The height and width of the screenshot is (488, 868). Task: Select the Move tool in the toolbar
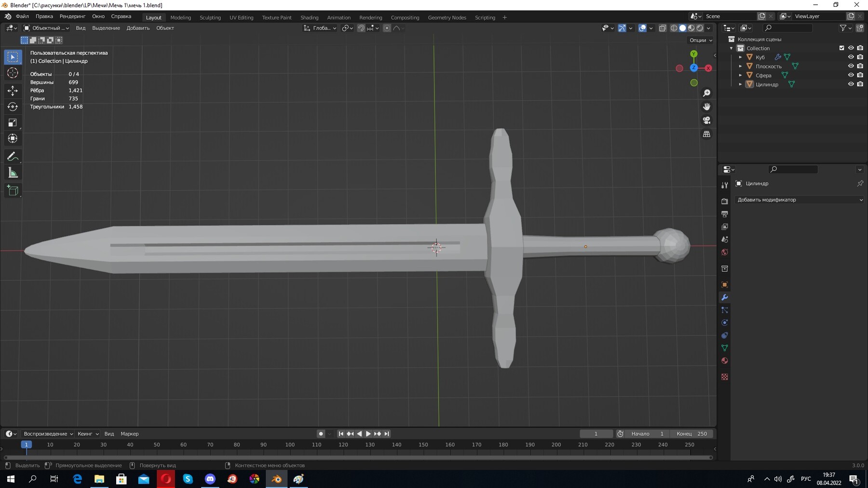[x=13, y=91]
